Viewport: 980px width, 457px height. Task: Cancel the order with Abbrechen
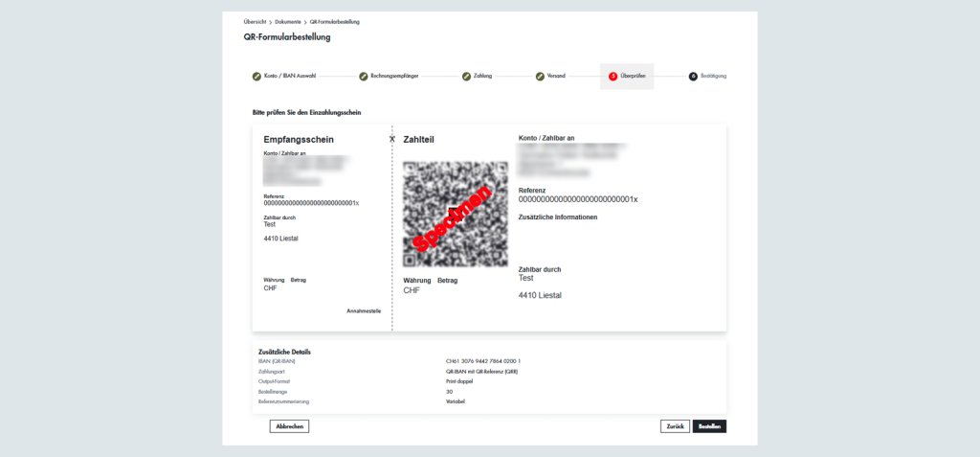pos(289,426)
